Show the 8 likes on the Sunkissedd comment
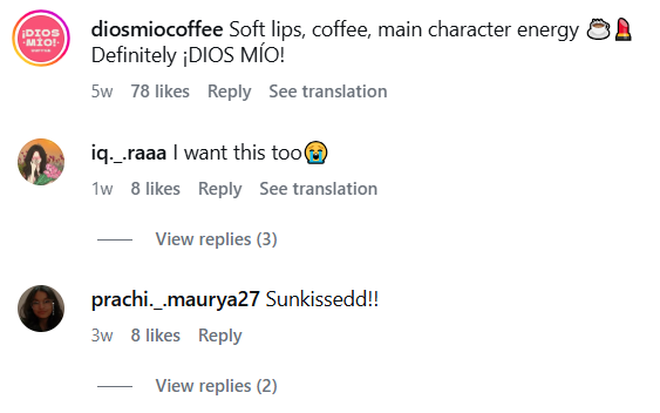Screen dimensions: 660x413 pos(155,336)
